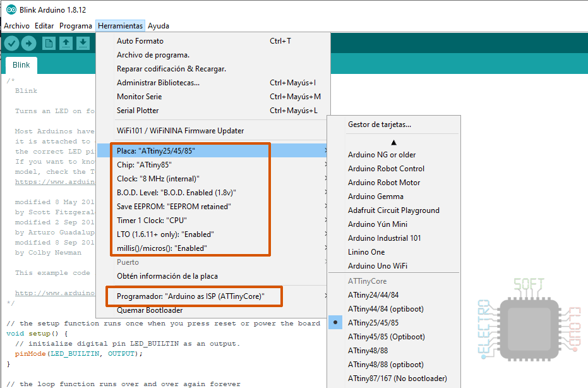This screenshot has height=388, width=588.
Task: Expand the Timer 1 Clock submenu
Action: (212, 221)
